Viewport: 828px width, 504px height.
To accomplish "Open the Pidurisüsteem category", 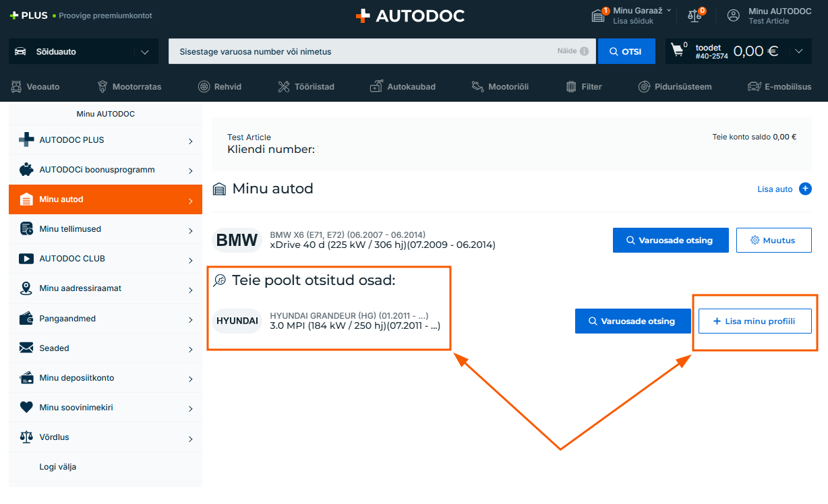I will pos(674,86).
